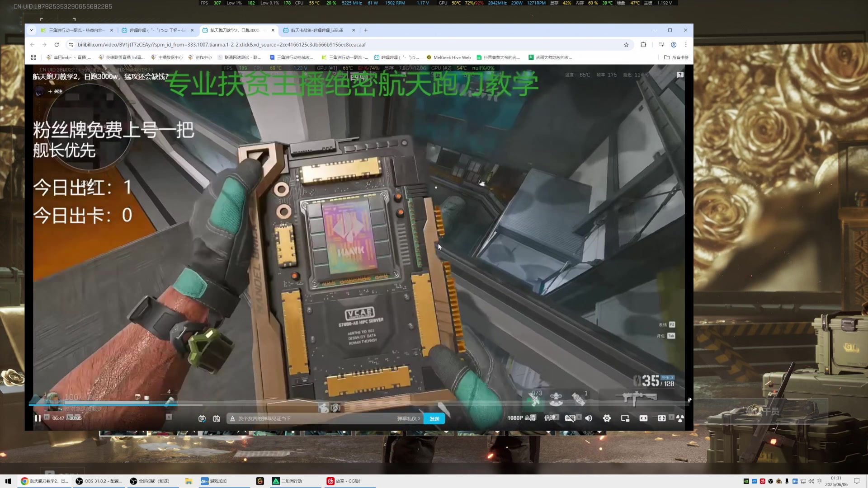Switch to Chrome in the taskbar
Image resolution: width=868 pixels, height=488 pixels.
pyautogui.click(x=45, y=481)
